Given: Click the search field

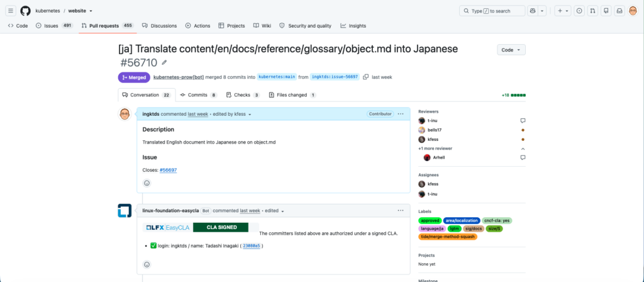Looking at the screenshot, I should pos(492,11).
